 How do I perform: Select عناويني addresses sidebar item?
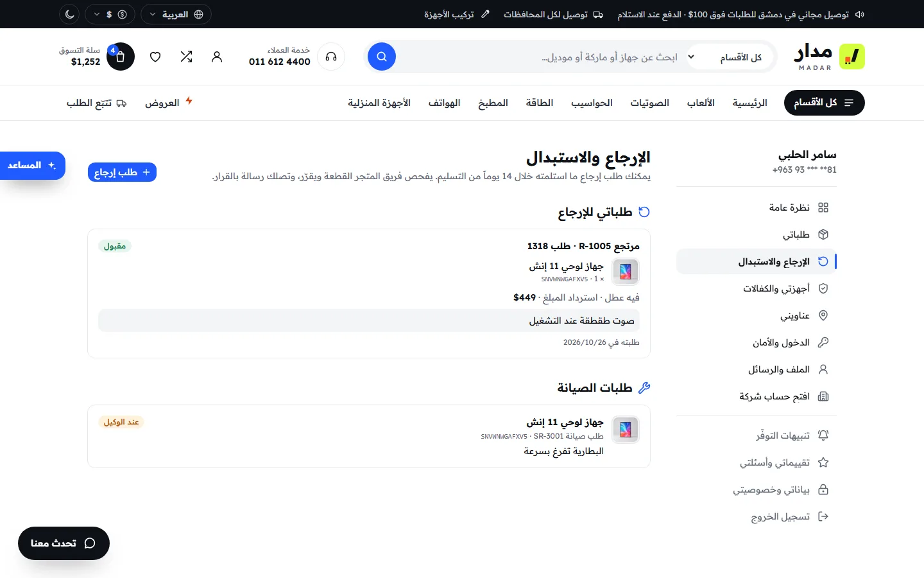(x=756, y=315)
